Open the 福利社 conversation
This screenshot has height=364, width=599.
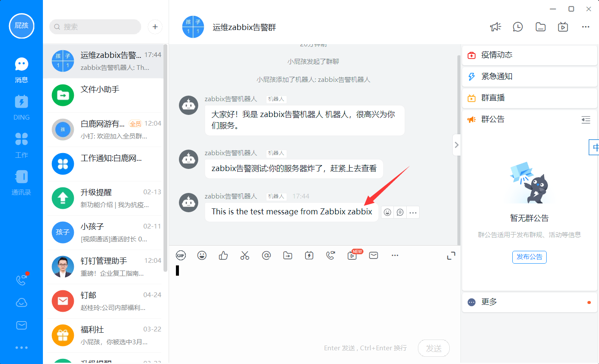(103, 335)
